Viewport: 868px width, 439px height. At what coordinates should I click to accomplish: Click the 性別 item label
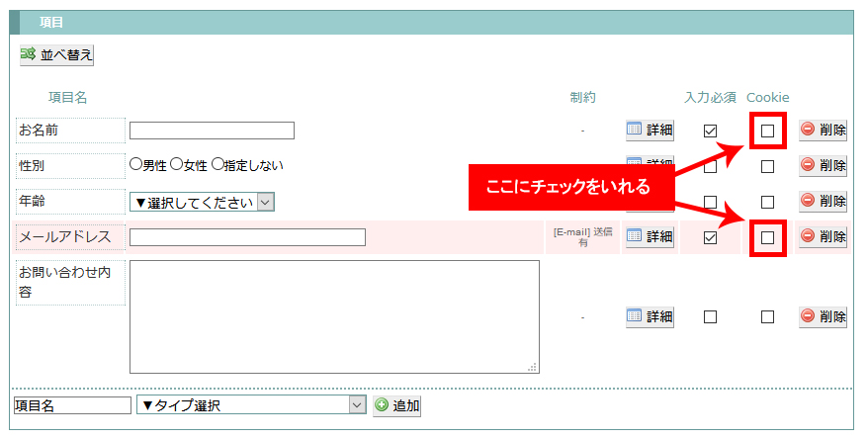pos(71,166)
